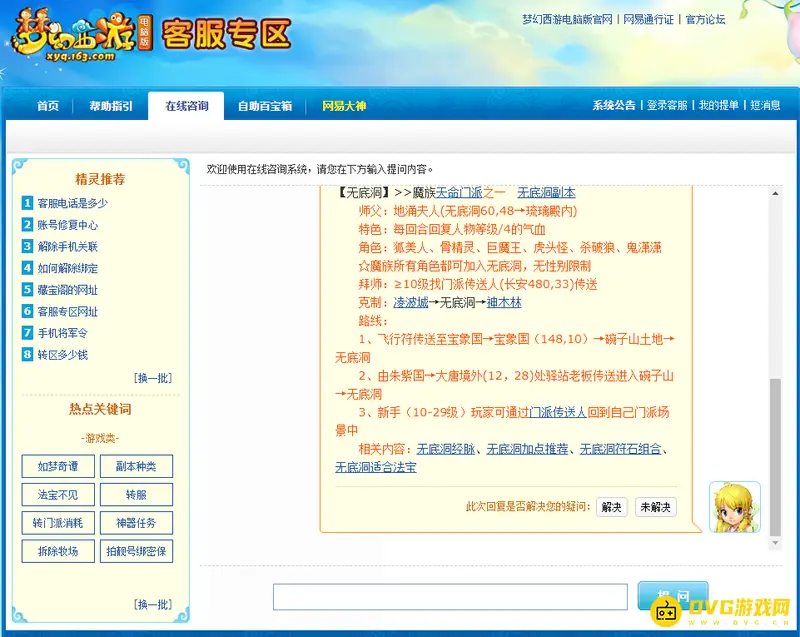The image size is (800, 637).
Task: Click keyword button 神器任务
Action: (136, 523)
